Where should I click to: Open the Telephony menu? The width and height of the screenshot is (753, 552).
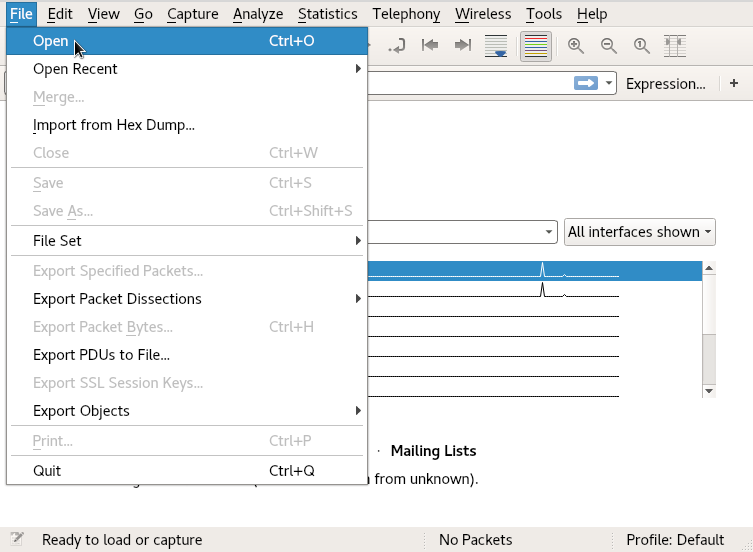click(x=406, y=14)
